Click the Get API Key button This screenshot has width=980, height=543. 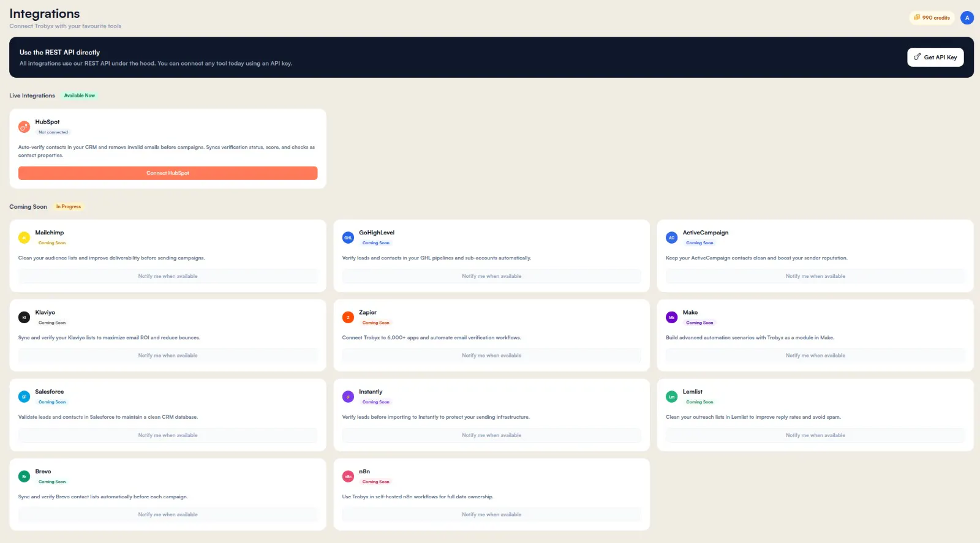(x=935, y=57)
